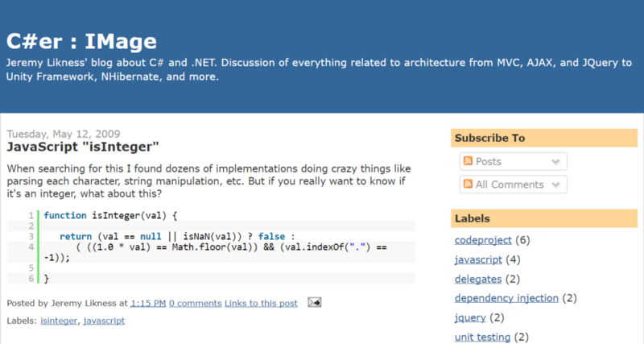Screen dimensions: 644x344
Task: Open the 0 comments link
Action: (x=195, y=303)
